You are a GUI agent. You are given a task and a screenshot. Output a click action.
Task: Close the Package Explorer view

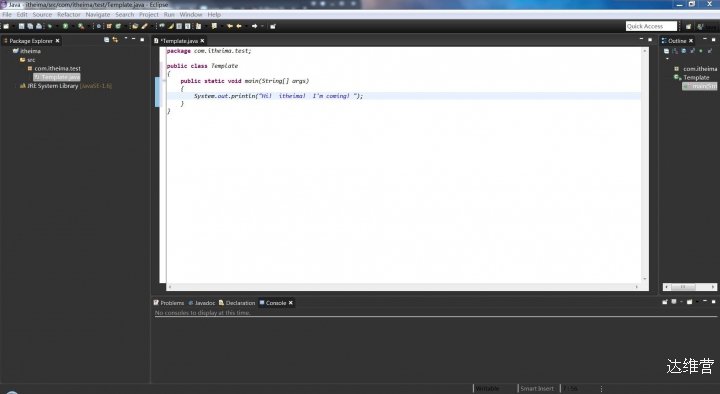tap(57, 41)
